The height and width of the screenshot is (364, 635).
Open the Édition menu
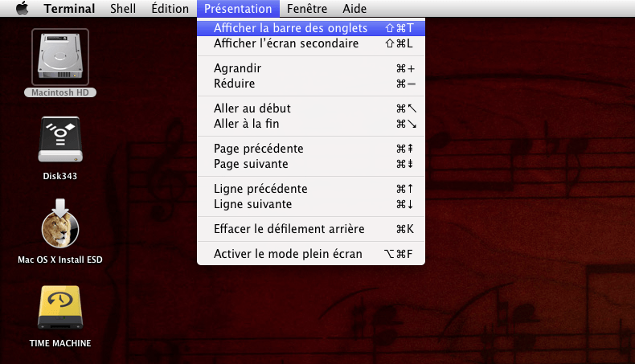pyautogui.click(x=170, y=9)
